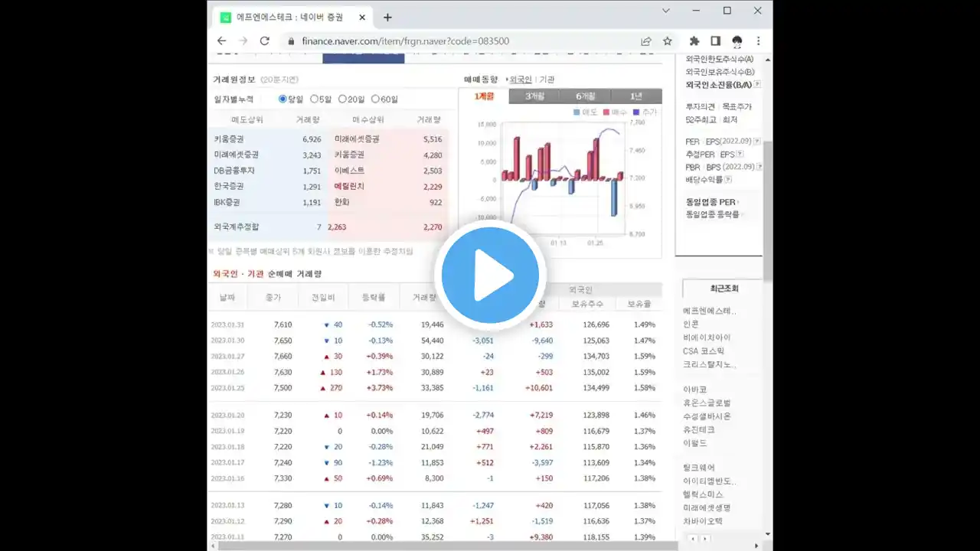The height and width of the screenshot is (551, 980).
Task: Open Chrome three-dot menu
Action: coord(759,41)
